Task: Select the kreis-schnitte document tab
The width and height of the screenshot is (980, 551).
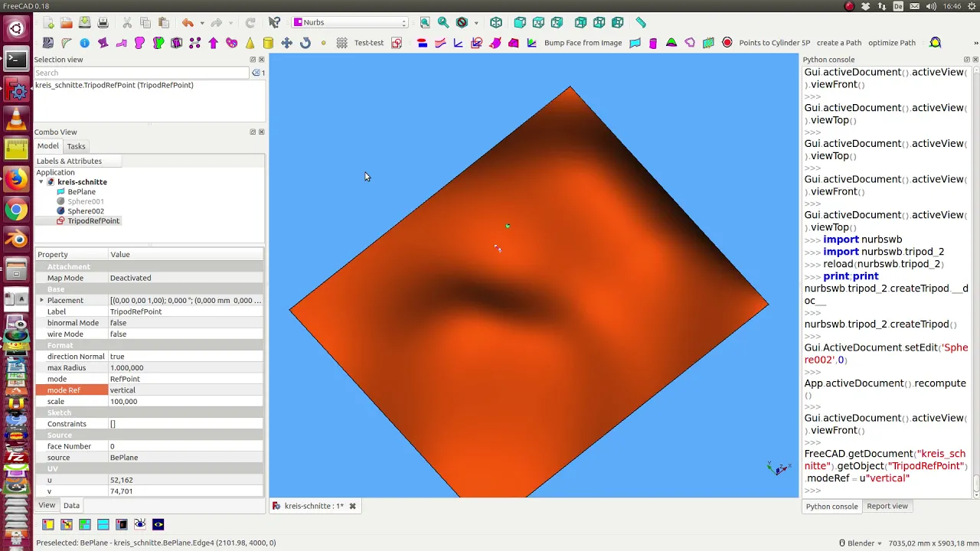Action: [314, 506]
